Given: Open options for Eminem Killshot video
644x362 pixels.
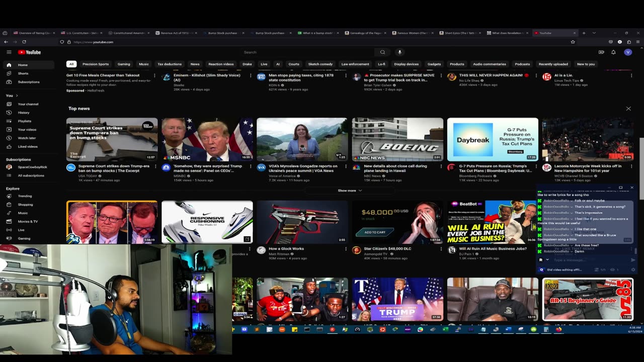Looking at the screenshot, I should click(251, 76).
